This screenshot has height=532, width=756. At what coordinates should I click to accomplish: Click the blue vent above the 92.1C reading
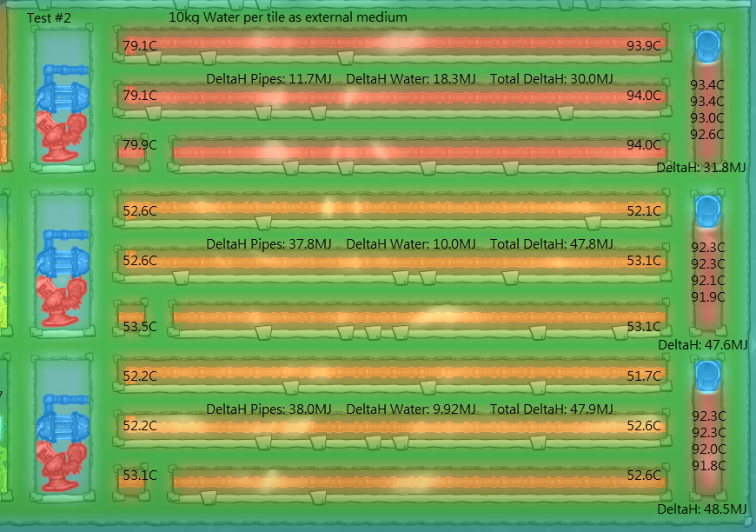708,211
